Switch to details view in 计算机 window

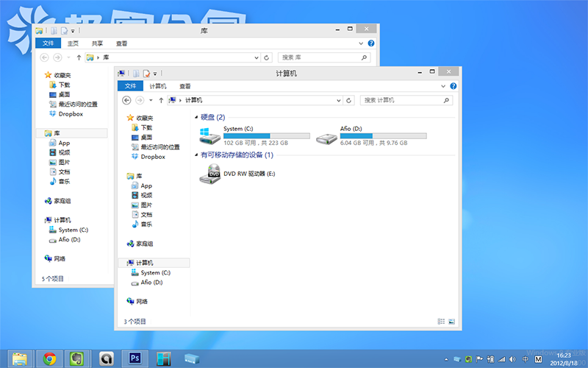441,322
